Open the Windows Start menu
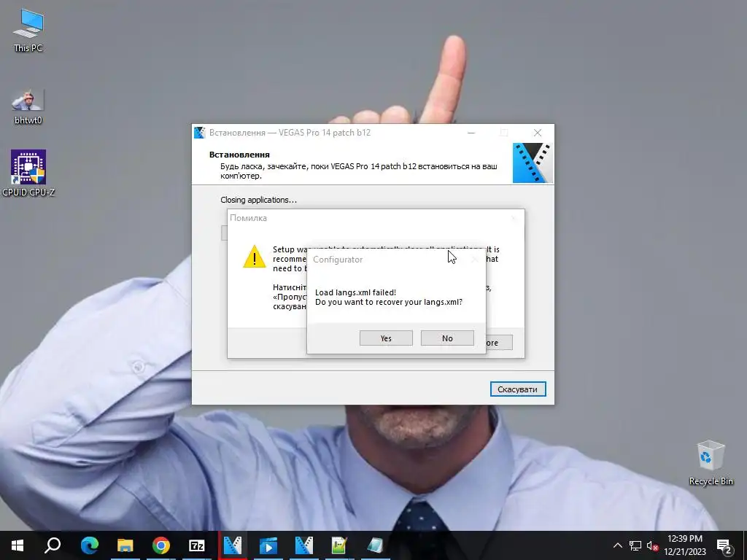747x560 pixels. (x=18, y=545)
